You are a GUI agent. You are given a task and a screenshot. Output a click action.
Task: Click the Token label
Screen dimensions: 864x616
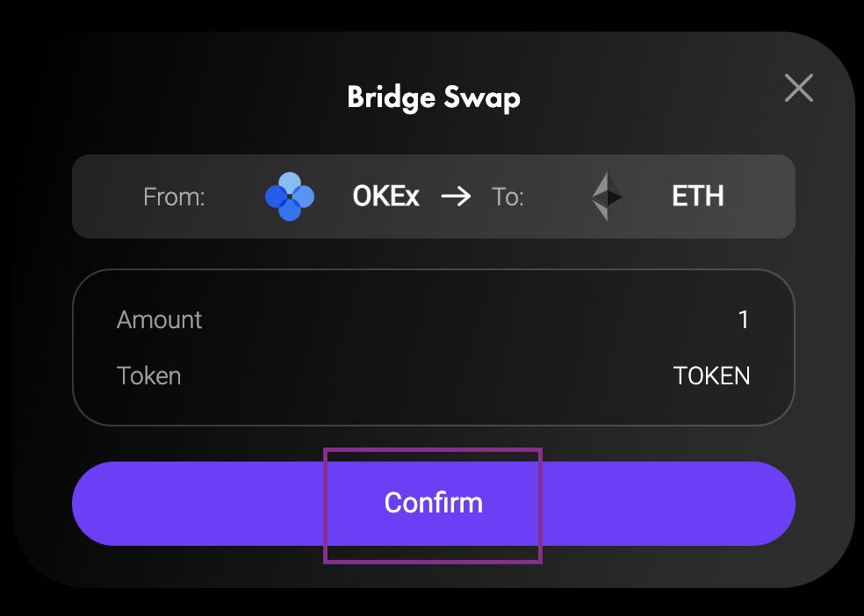click(148, 376)
